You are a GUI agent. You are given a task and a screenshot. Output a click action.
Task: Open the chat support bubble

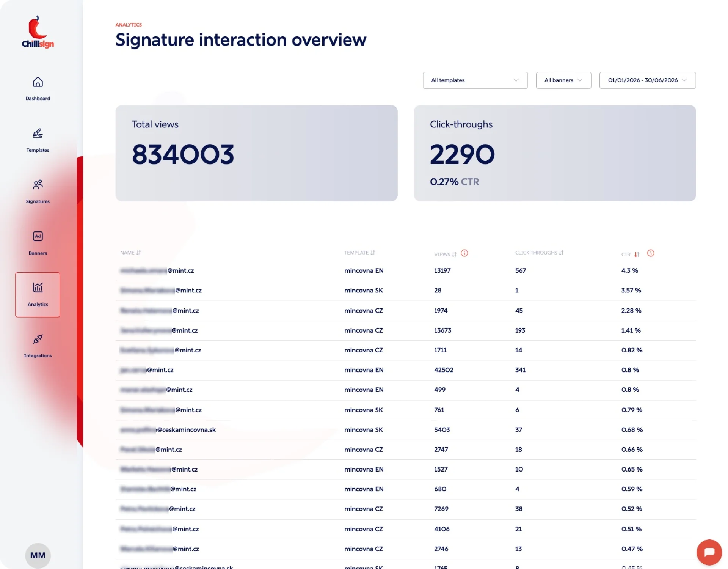coord(709,552)
